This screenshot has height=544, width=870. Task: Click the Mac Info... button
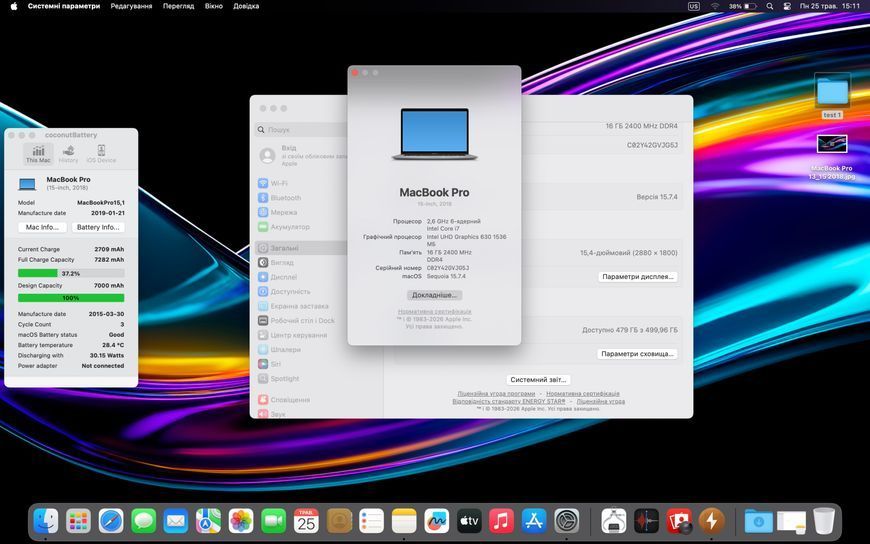42,227
